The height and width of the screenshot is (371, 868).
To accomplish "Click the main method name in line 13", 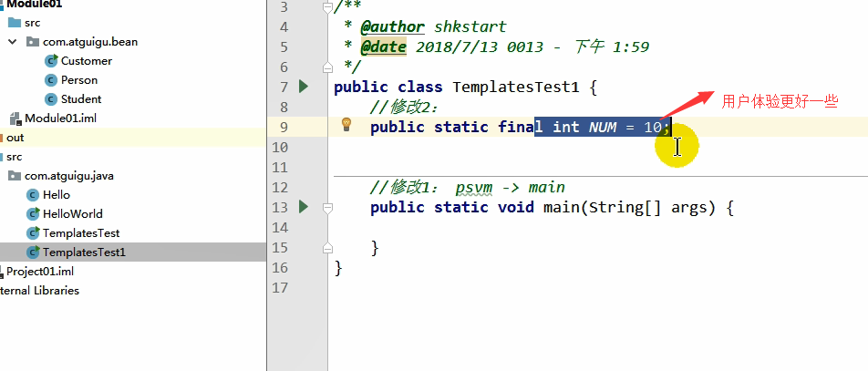I will tap(562, 208).
